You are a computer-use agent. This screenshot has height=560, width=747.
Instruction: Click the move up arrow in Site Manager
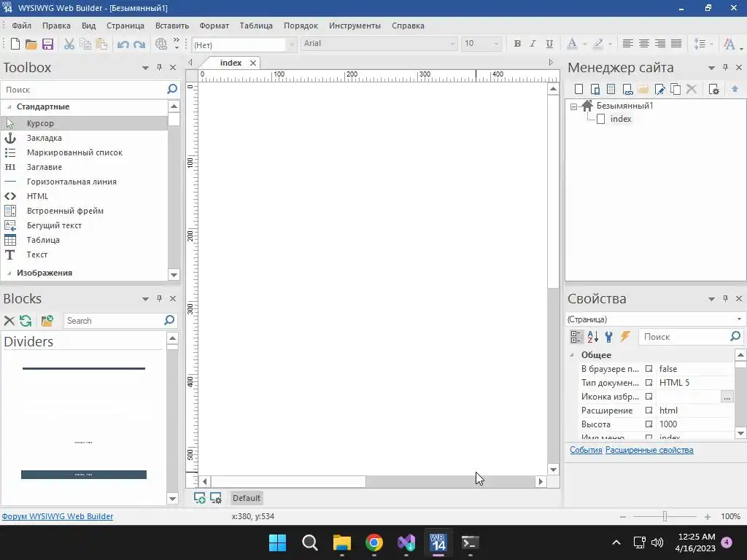[735, 89]
